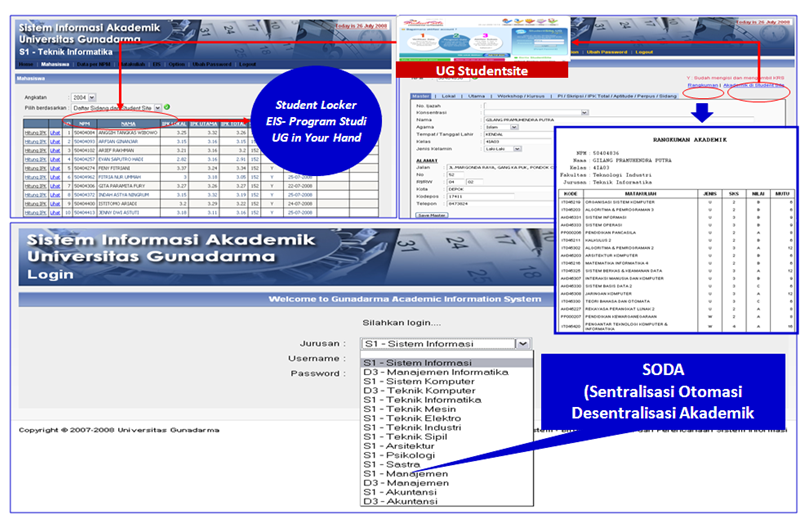This screenshot has width=805, height=517.
Task: Select S1 - Psikologi option
Action: click(447, 455)
